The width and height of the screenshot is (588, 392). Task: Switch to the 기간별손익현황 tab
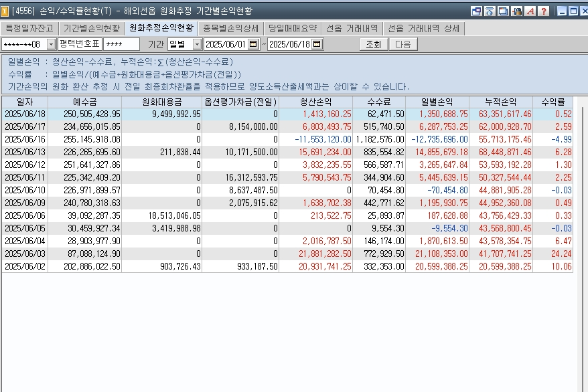pos(92,29)
